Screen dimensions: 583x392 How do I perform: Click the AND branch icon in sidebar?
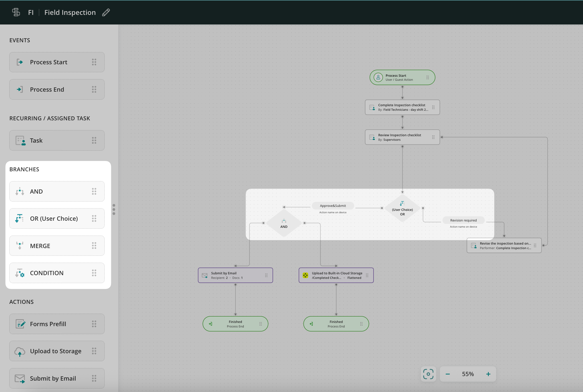coord(20,191)
